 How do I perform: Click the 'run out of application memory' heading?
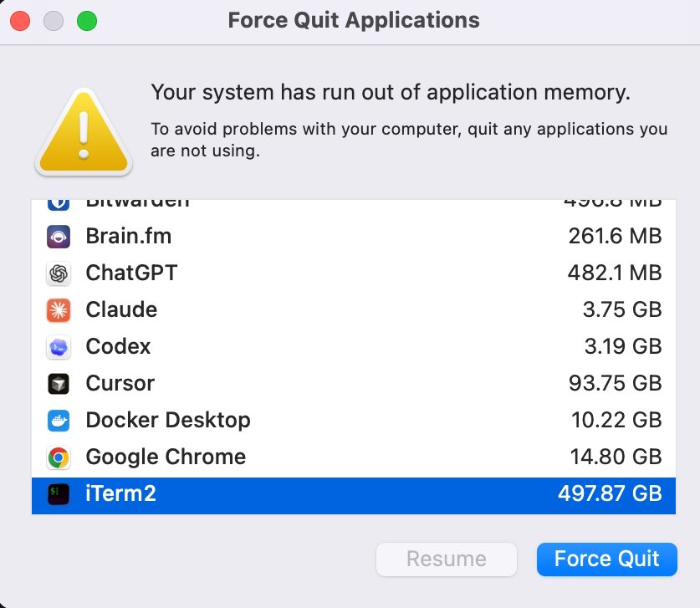391,92
